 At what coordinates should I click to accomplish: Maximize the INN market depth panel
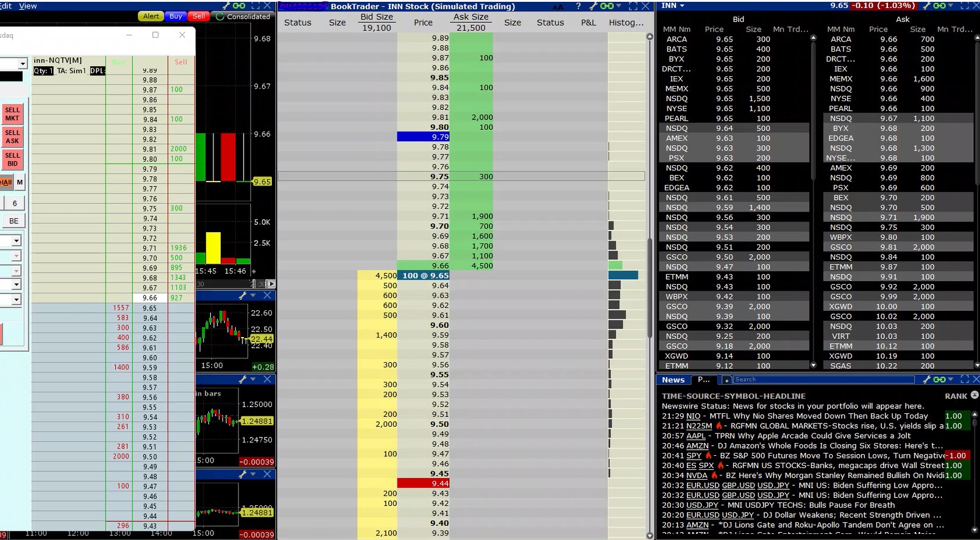[x=965, y=5]
